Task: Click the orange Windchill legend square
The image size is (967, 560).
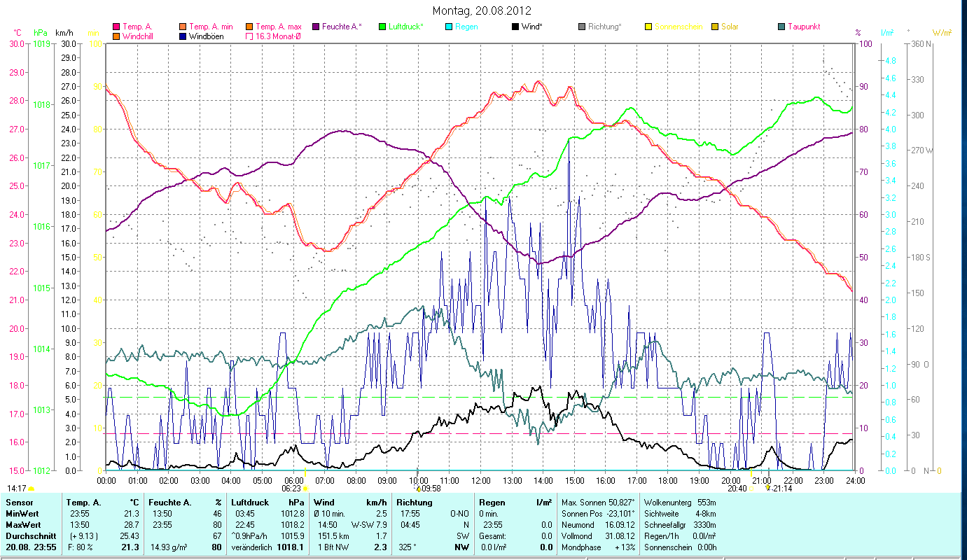Action: pos(116,36)
